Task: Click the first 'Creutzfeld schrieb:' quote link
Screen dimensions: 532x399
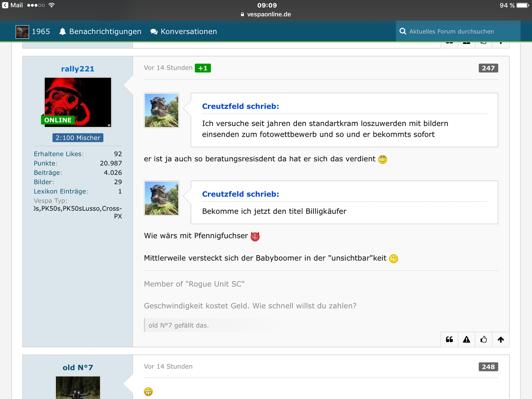Action: pyautogui.click(x=240, y=106)
